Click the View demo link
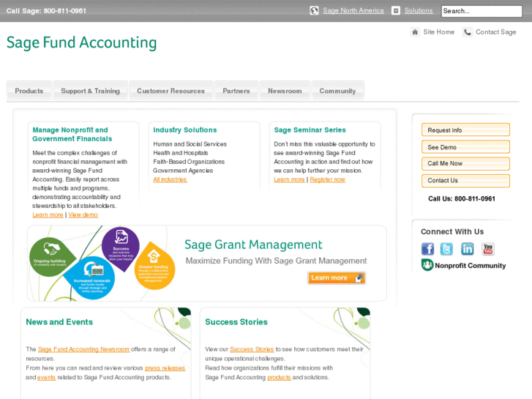The width and height of the screenshot is (532, 399). point(83,215)
